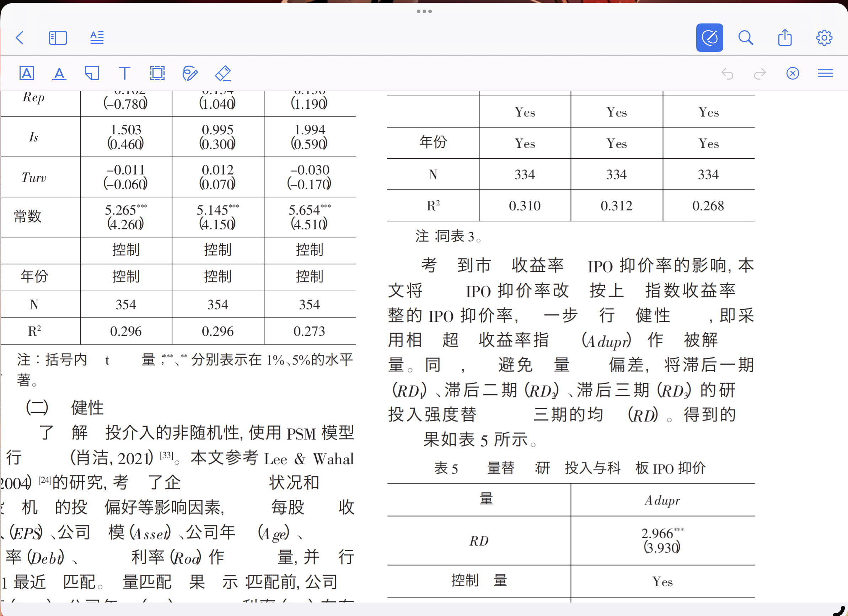Select the text highlight tool
This screenshot has height=616, width=848.
[27, 73]
